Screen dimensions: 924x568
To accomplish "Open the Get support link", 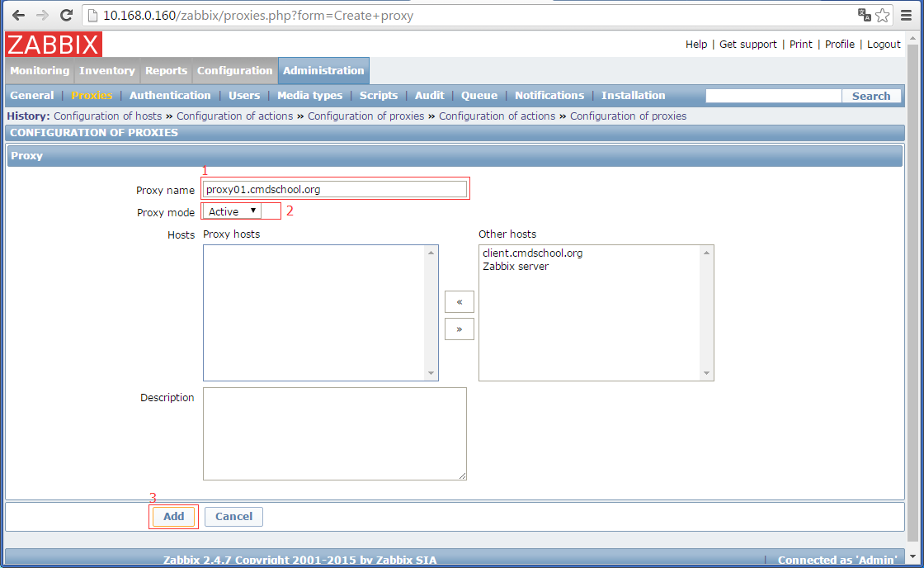I will click(x=747, y=45).
